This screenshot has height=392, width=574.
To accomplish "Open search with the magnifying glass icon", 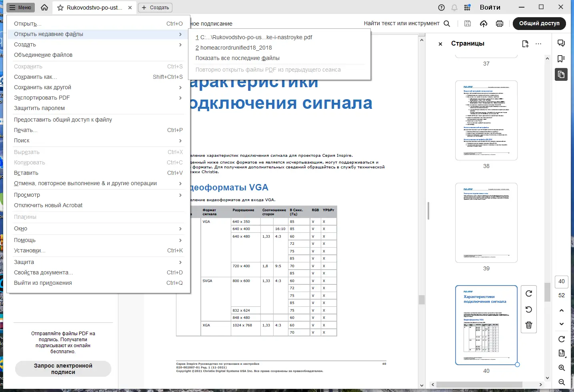I will (447, 24).
